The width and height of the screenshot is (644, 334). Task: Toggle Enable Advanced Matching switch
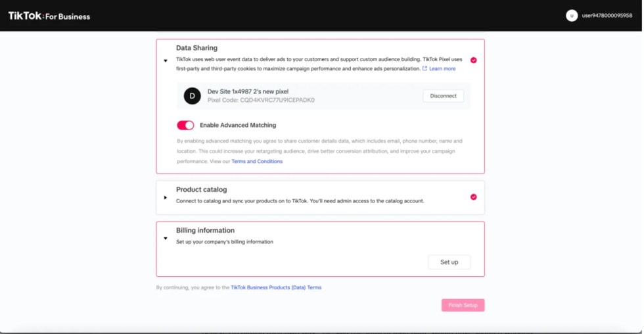[x=185, y=125]
